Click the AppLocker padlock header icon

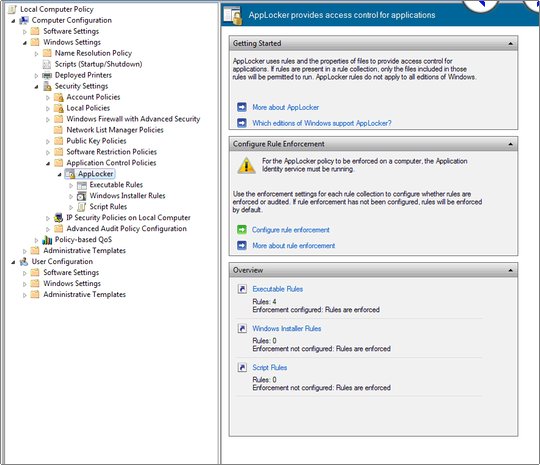[233, 15]
